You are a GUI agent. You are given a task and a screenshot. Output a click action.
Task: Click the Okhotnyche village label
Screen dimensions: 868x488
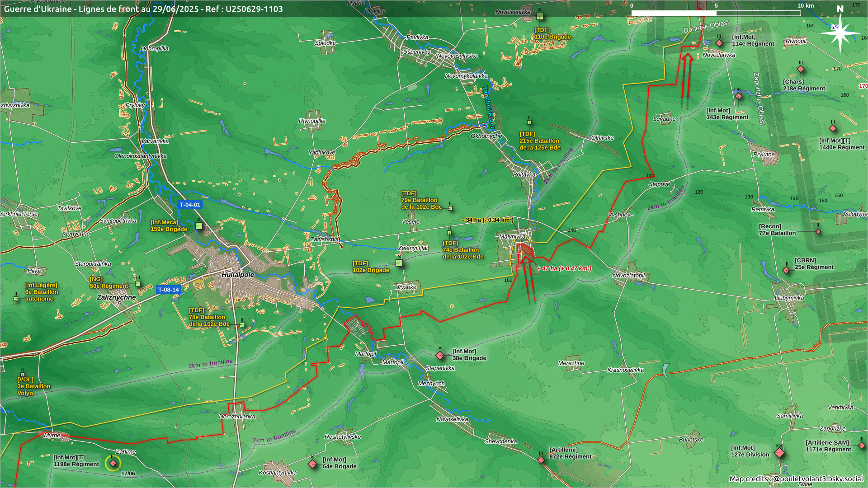point(486,136)
